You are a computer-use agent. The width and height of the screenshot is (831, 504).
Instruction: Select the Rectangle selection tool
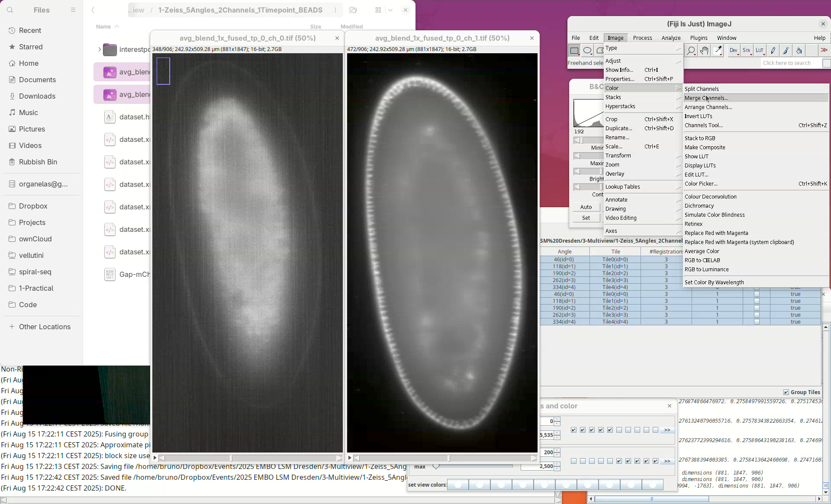click(x=574, y=51)
